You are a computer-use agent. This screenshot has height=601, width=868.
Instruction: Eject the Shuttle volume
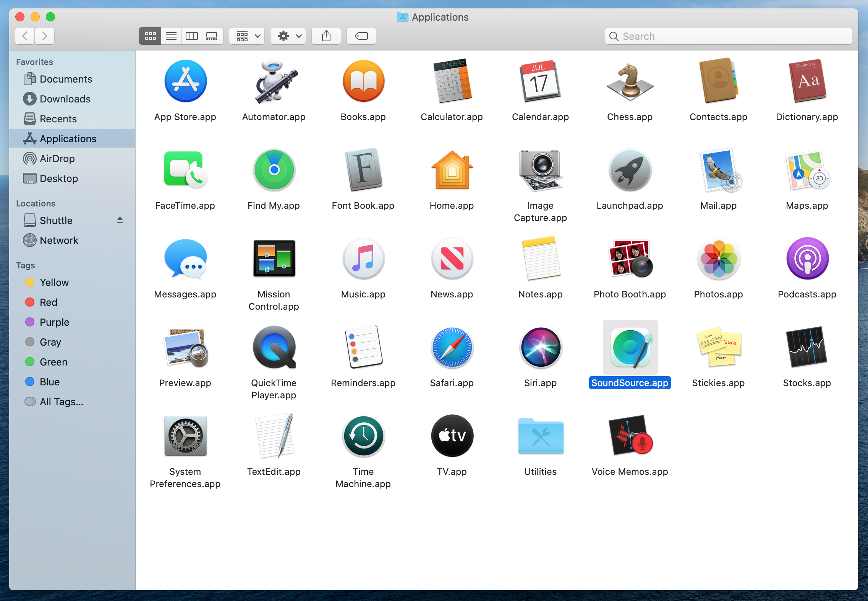click(x=120, y=220)
